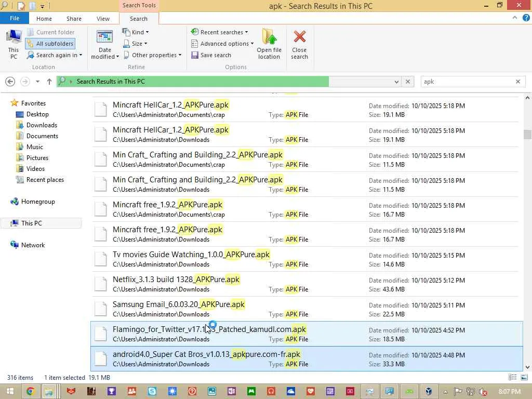532x399 pixels.
Task: Open the Date modified filter dropdown
Action: tap(105, 45)
